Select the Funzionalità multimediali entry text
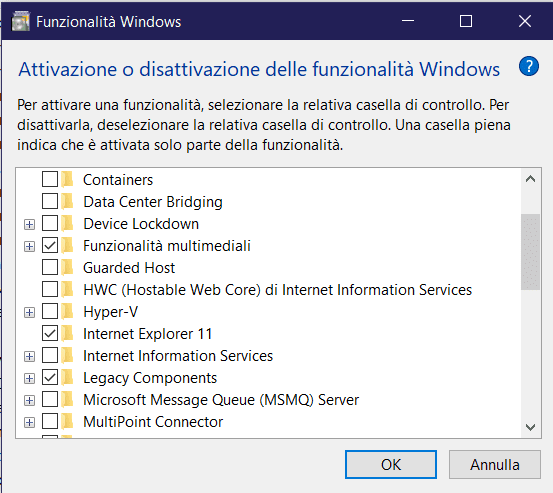The image size is (553, 493). [x=167, y=245]
